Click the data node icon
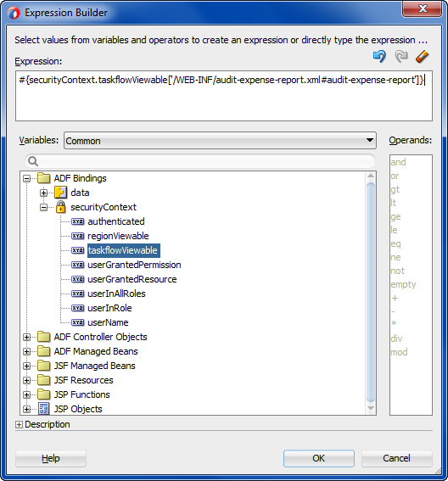The height and width of the screenshot is (481, 448). [x=60, y=193]
